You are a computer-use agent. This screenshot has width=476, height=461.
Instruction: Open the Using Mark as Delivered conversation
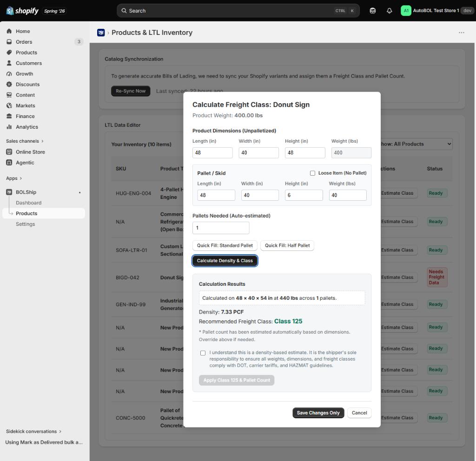(x=44, y=442)
